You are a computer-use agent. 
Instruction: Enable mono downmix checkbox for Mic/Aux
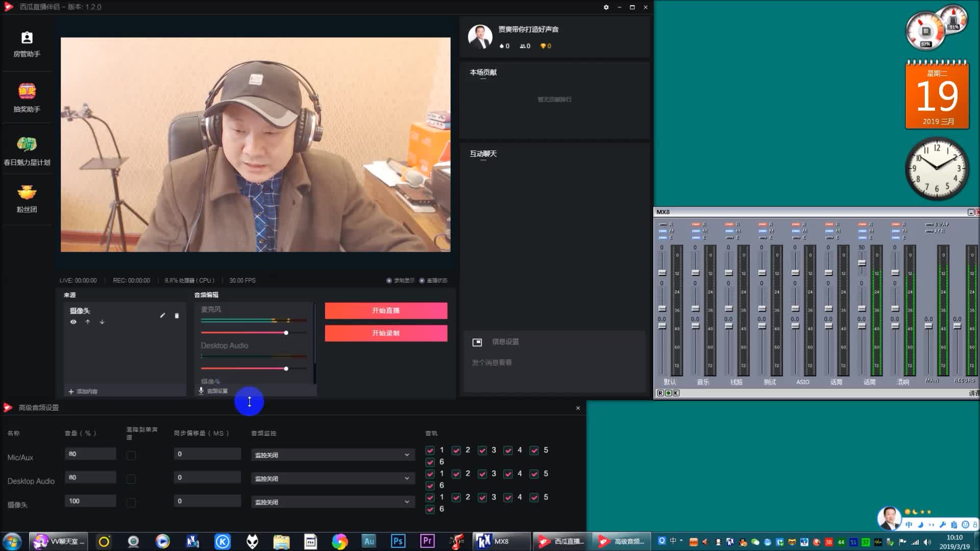tap(131, 455)
